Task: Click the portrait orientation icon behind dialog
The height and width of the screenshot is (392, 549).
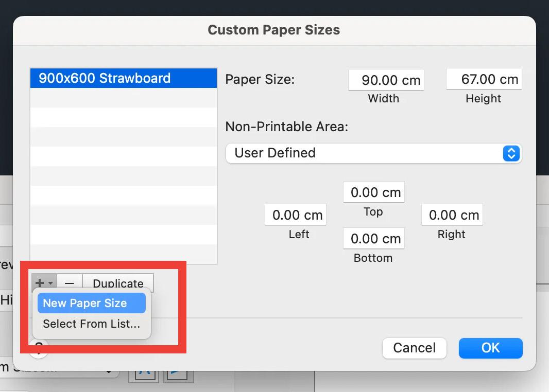Action: coord(144,376)
